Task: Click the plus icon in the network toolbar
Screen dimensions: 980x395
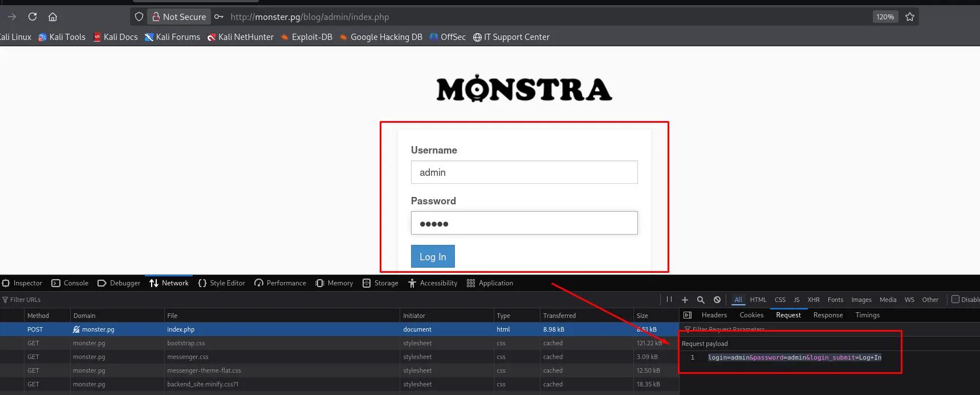Action: pyautogui.click(x=685, y=300)
